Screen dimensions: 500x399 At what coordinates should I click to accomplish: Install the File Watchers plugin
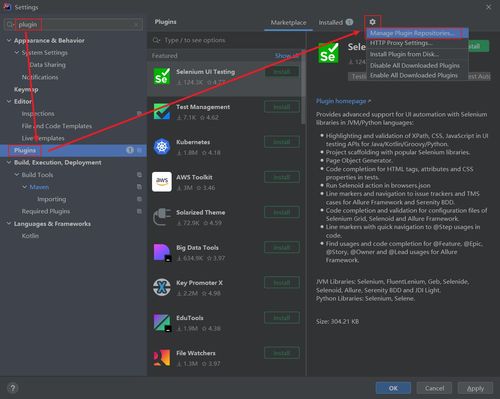pyautogui.click(x=282, y=353)
